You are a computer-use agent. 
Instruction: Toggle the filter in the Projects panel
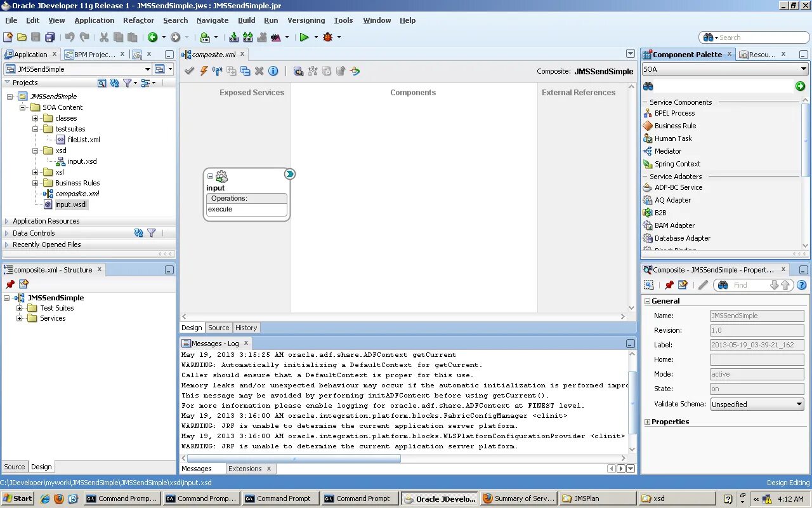128,83
